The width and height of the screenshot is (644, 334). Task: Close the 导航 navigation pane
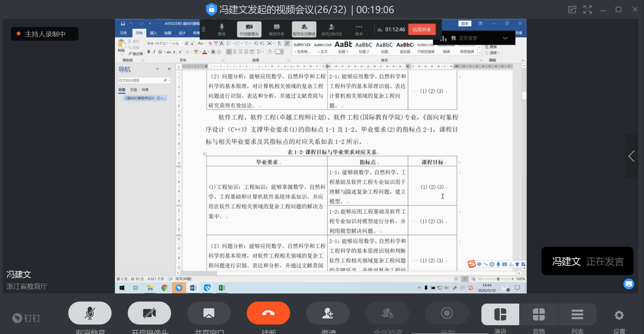pos(169,69)
